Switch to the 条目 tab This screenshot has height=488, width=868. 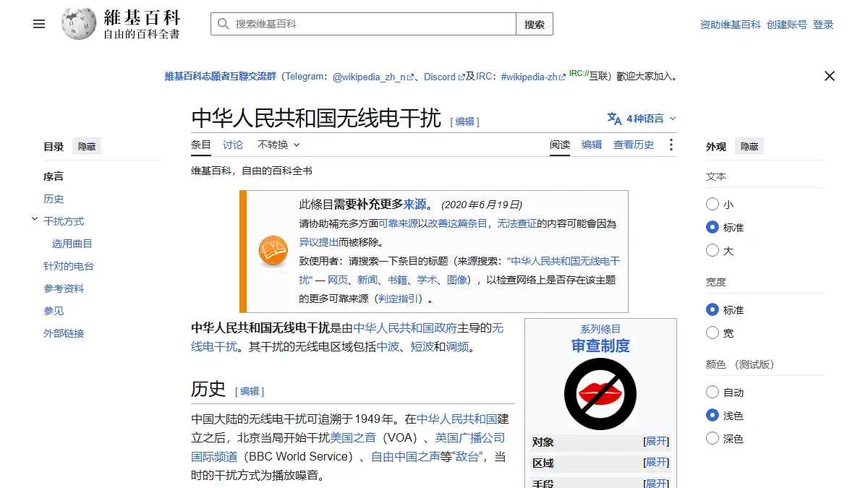pyautogui.click(x=201, y=145)
